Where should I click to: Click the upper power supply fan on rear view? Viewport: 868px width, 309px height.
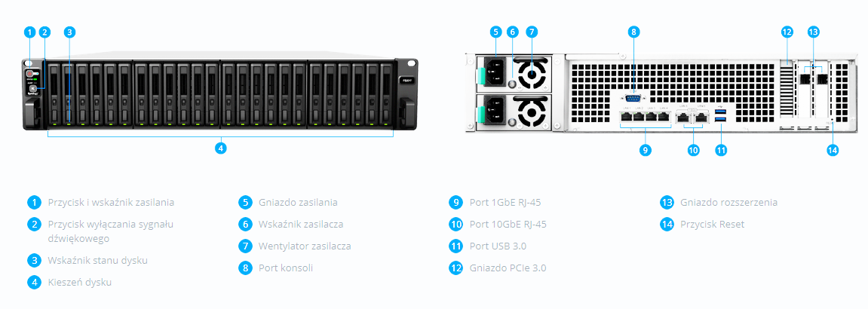532,75
